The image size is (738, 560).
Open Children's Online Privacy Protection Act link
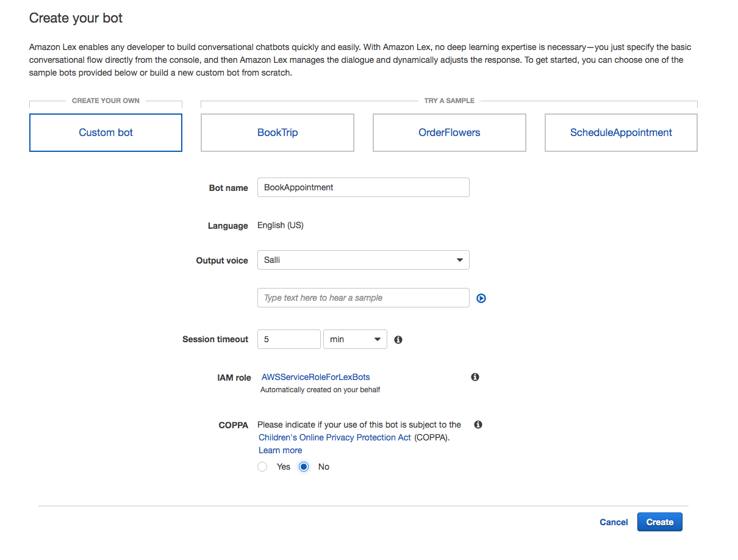[x=335, y=437]
